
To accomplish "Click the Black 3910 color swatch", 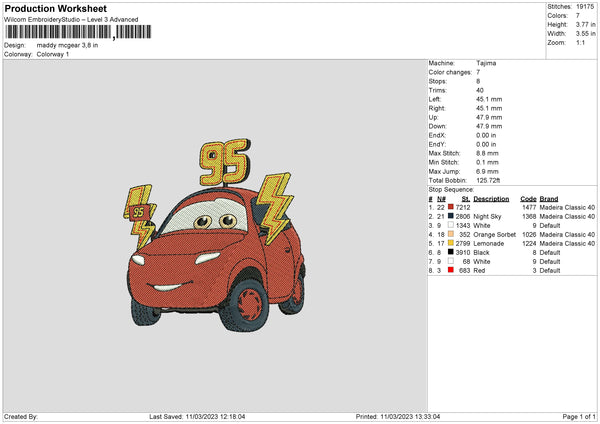I will 451,252.
